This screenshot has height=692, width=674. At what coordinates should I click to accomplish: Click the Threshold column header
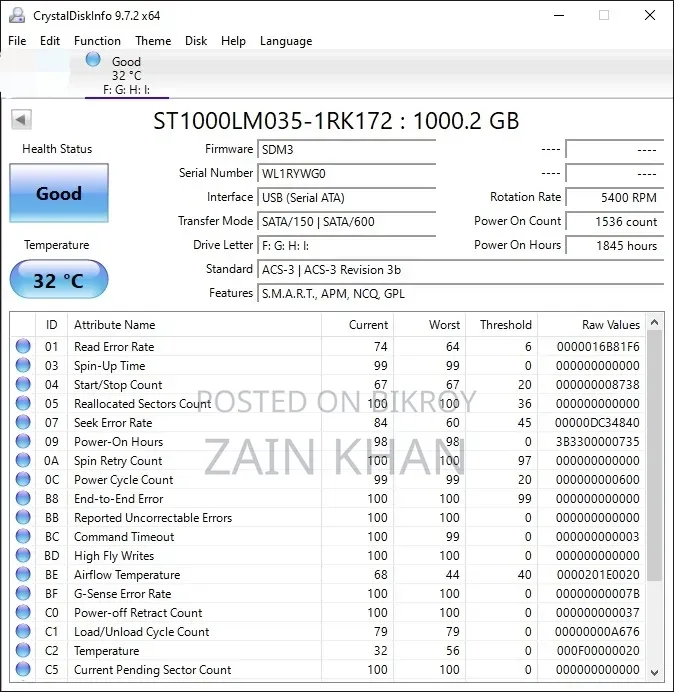click(x=501, y=325)
